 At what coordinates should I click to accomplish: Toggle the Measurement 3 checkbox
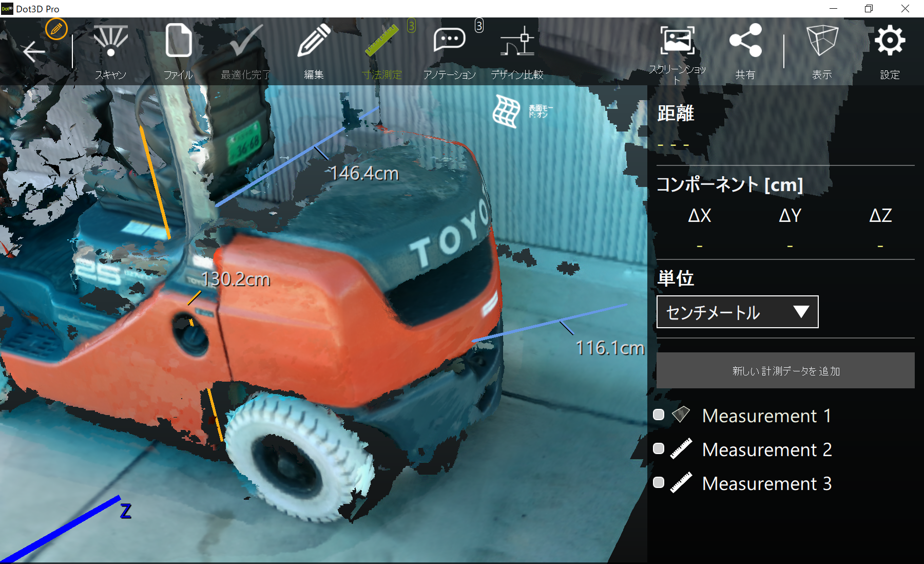click(x=659, y=482)
